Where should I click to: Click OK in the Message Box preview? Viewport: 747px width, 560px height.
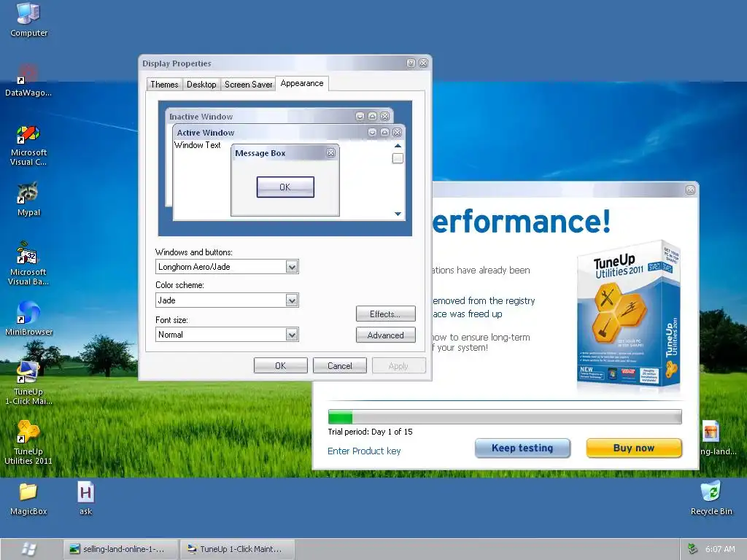coord(285,187)
